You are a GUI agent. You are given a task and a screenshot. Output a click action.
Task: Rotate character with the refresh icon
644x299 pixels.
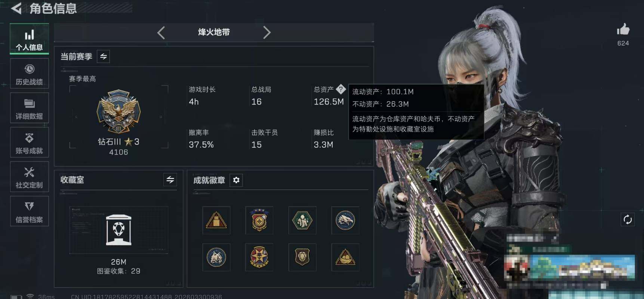coord(628,219)
